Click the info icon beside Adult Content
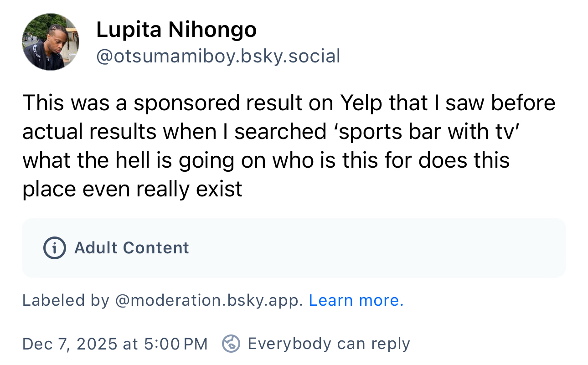Image resolution: width=588 pixels, height=365 pixels. 55,248
